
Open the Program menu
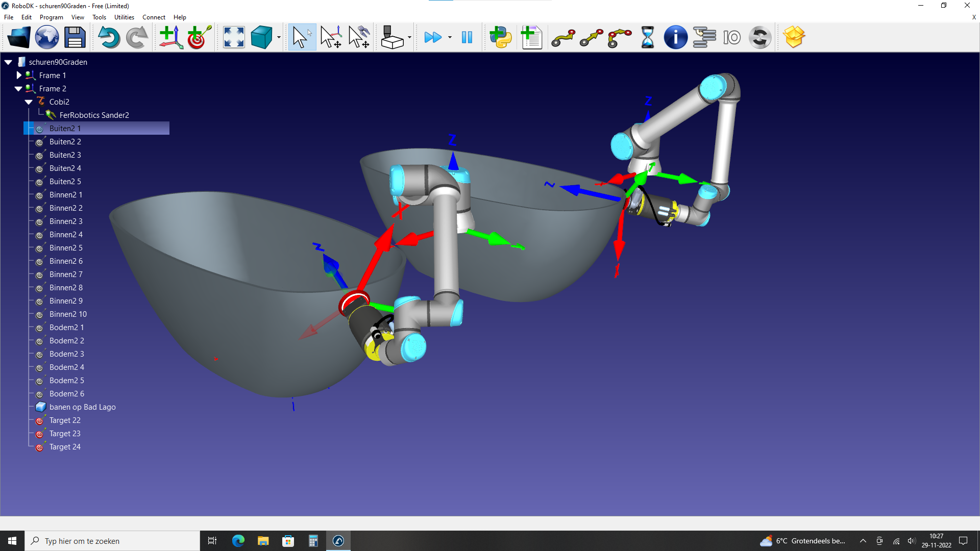(51, 17)
